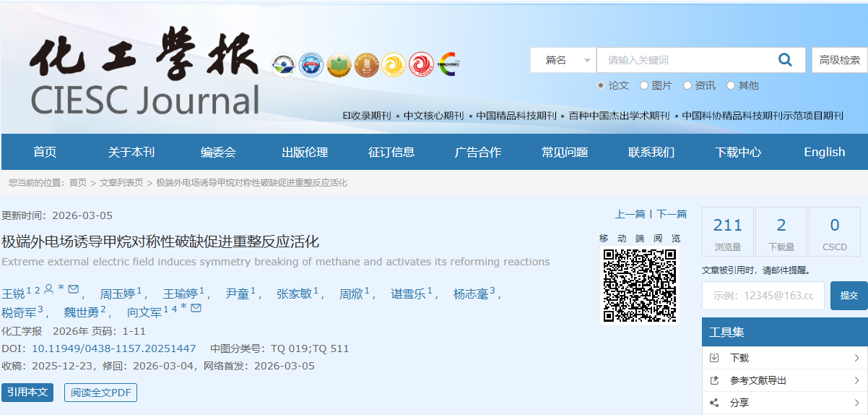Choose the 其他 radio option

pos(731,85)
